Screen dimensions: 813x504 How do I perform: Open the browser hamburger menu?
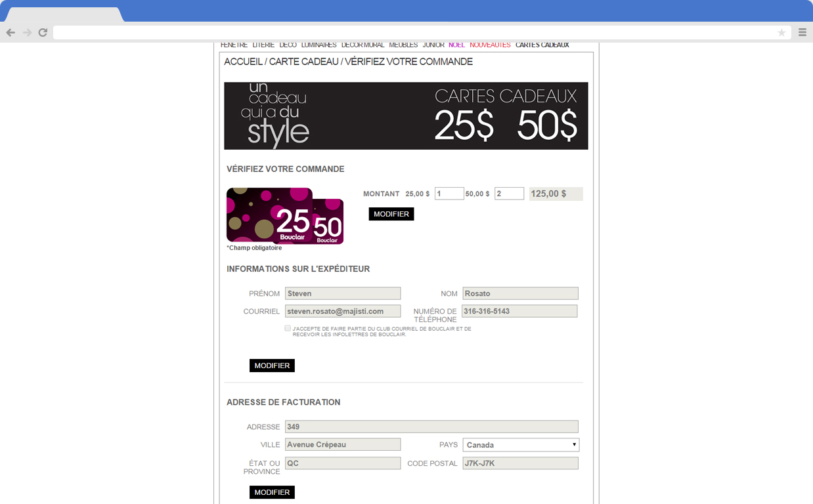click(x=802, y=31)
